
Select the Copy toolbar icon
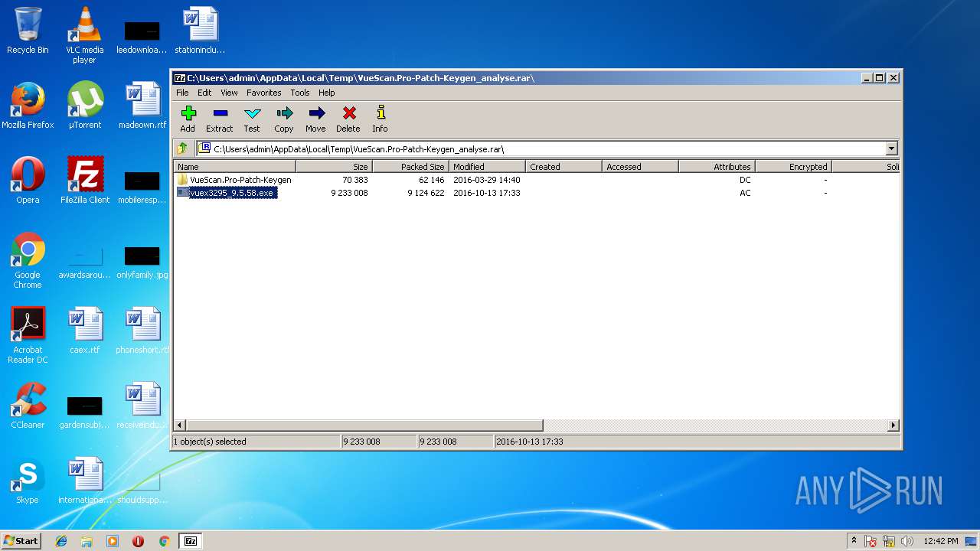pyautogui.click(x=284, y=119)
